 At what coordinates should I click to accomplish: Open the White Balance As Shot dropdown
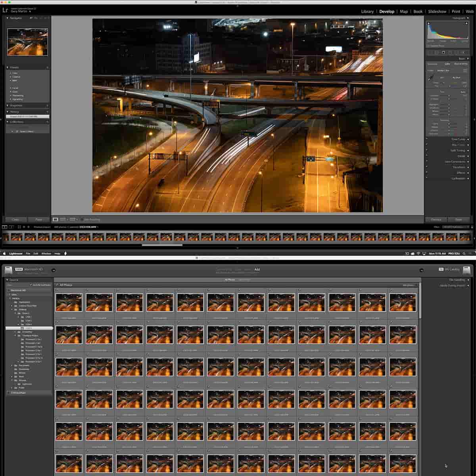click(x=456, y=78)
